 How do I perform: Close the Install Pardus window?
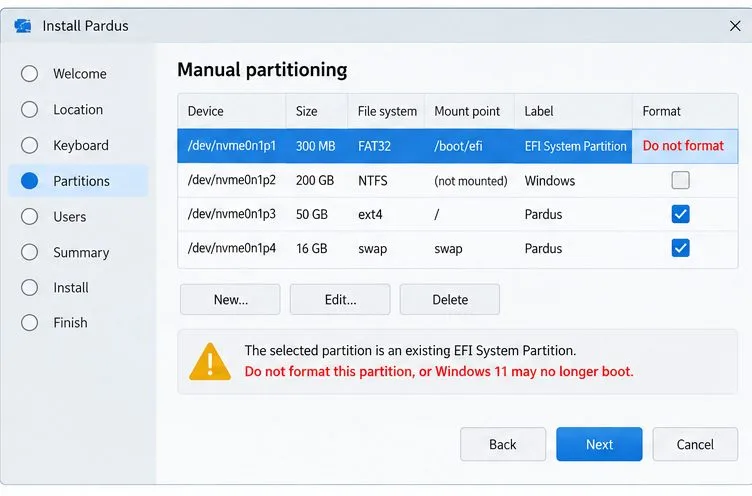(x=735, y=26)
